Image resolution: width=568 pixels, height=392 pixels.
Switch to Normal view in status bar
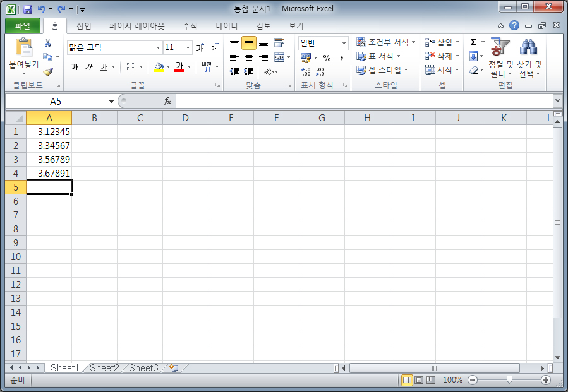[x=407, y=380]
